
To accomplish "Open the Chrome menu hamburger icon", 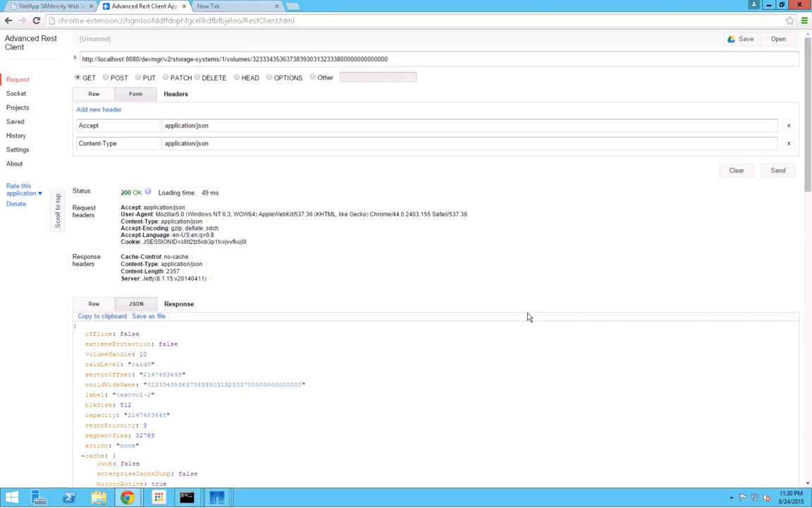I will (804, 20).
